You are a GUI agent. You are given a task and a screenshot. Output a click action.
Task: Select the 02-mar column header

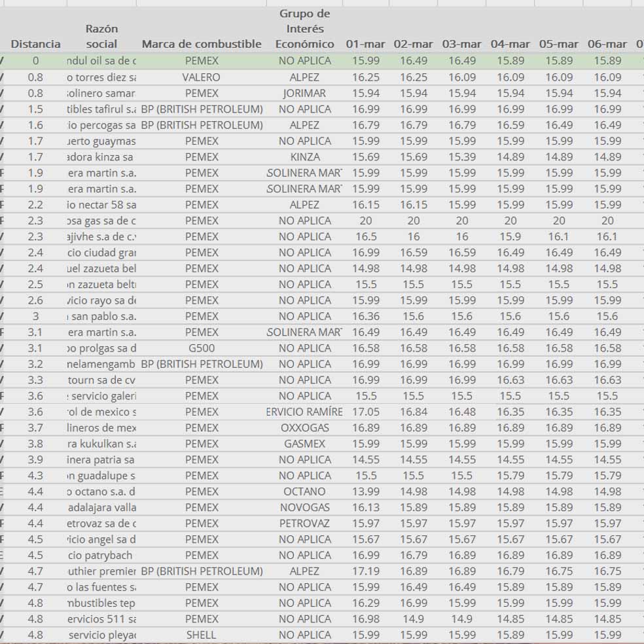414,44
